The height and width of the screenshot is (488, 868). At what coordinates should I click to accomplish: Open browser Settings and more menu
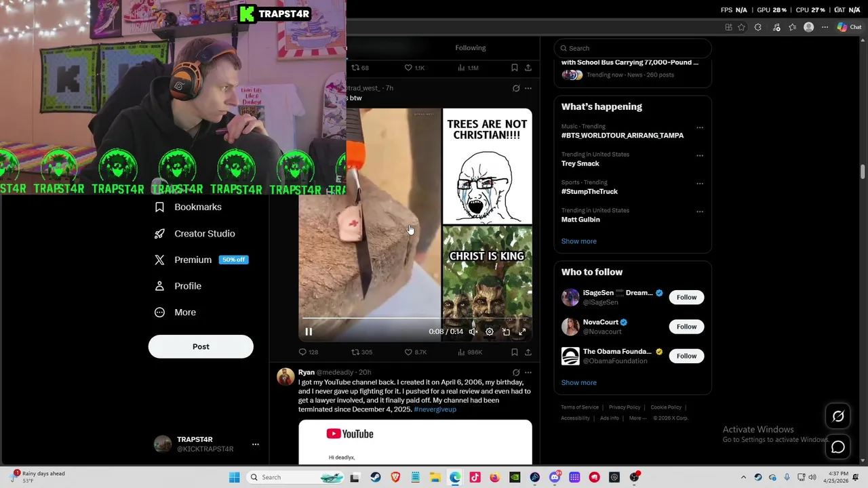pyautogui.click(x=825, y=27)
